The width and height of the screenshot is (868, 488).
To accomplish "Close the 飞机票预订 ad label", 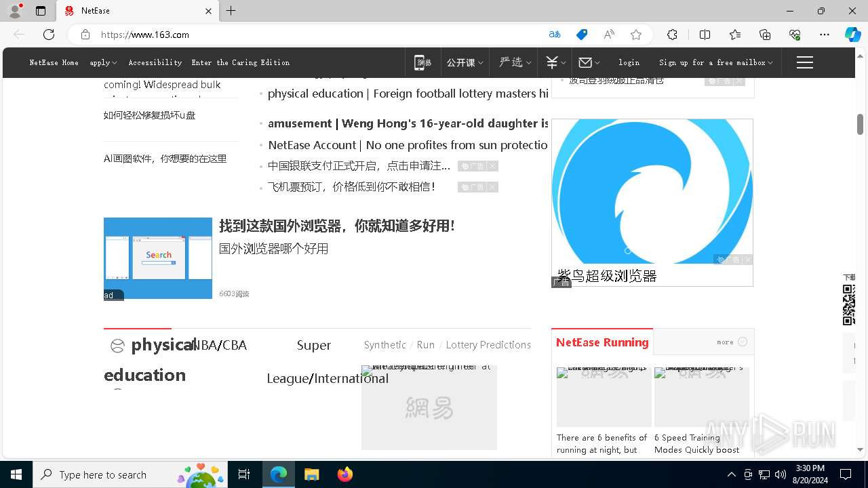I will [x=492, y=187].
